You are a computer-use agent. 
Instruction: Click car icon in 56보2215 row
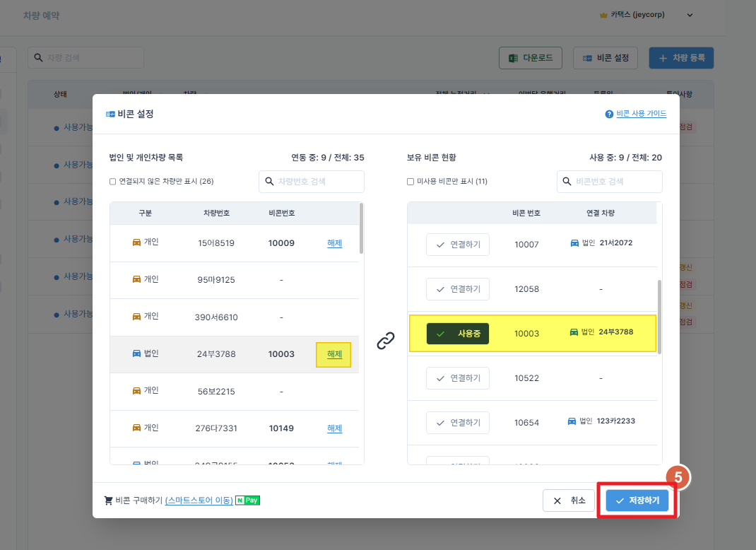[x=137, y=391]
